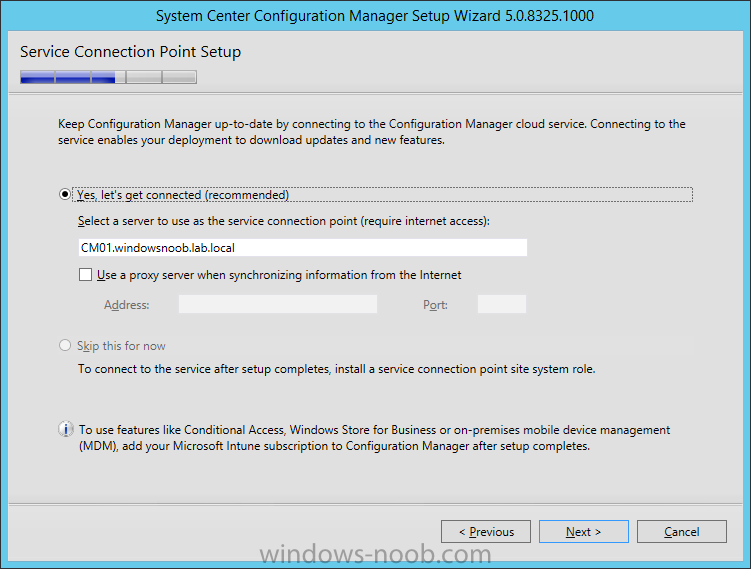Click the setup progress bar

pyautogui.click(x=108, y=77)
